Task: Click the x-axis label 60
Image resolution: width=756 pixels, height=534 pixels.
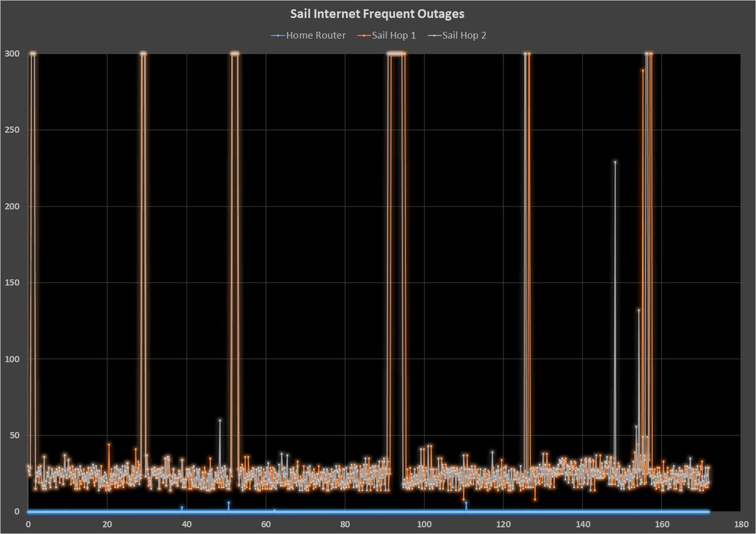Action: 266,524
